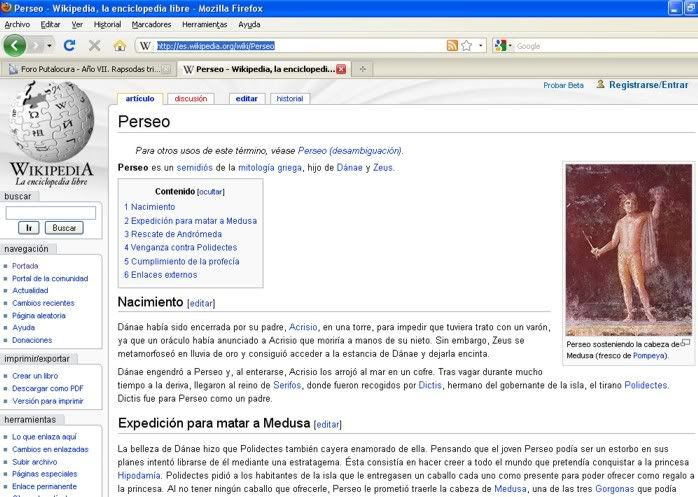This screenshot has height=497, width=698.
Task: Click the mitología griega link
Action: coord(270,168)
